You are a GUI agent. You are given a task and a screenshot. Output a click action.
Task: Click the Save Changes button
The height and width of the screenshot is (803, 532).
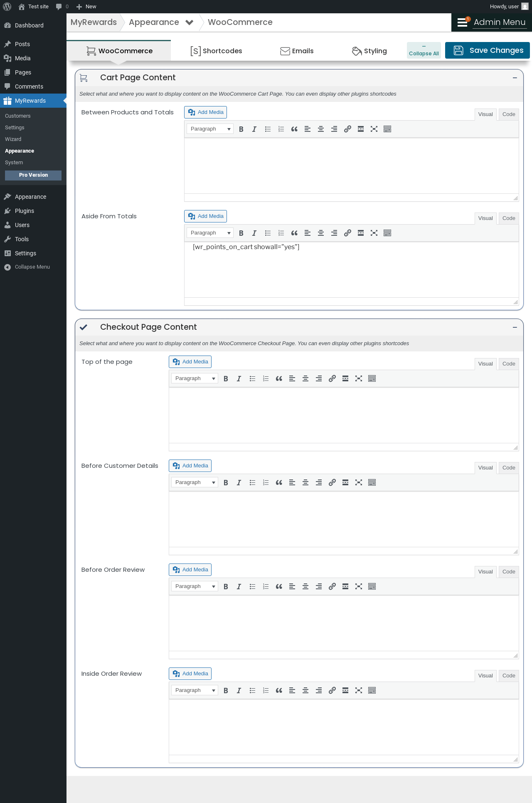pyautogui.click(x=488, y=50)
